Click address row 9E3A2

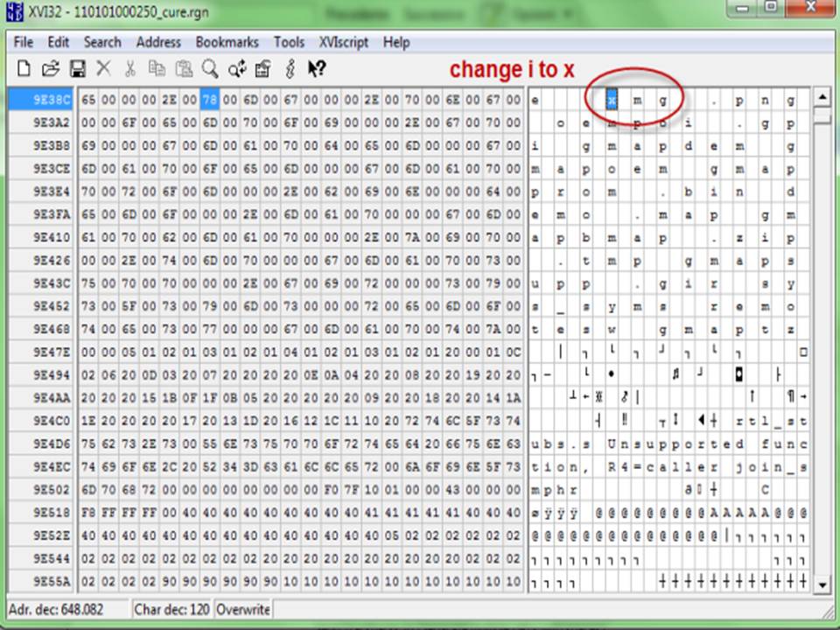pyautogui.click(x=41, y=122)
